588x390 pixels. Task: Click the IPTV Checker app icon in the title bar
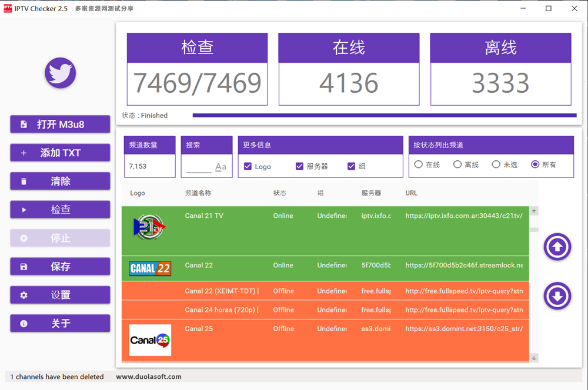(8, 8)
